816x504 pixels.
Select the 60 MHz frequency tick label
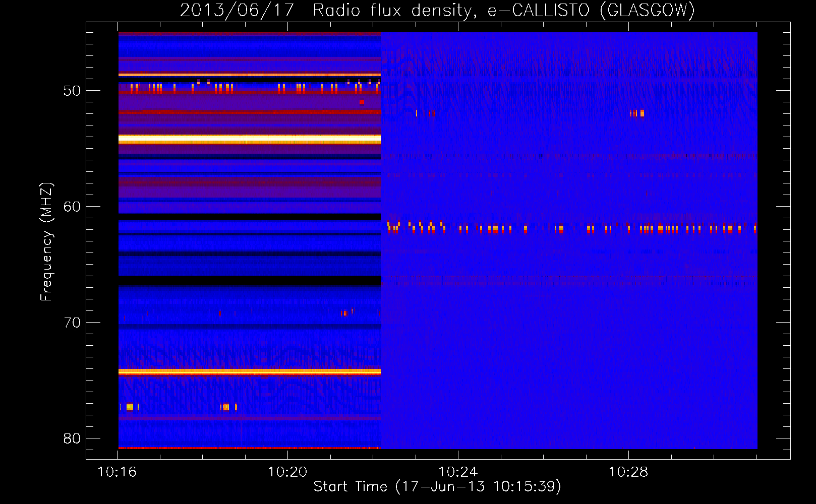[x=72, y=207]
